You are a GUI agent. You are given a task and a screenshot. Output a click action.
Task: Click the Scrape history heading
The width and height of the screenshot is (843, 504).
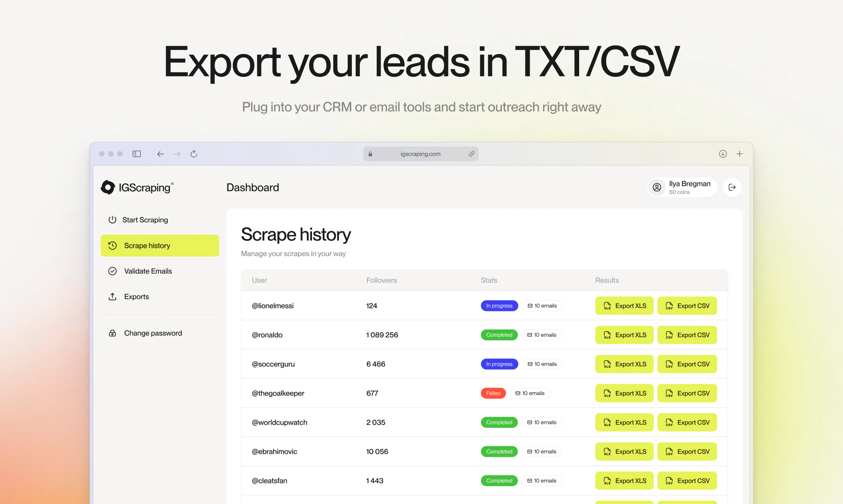(x=296, y=234)
